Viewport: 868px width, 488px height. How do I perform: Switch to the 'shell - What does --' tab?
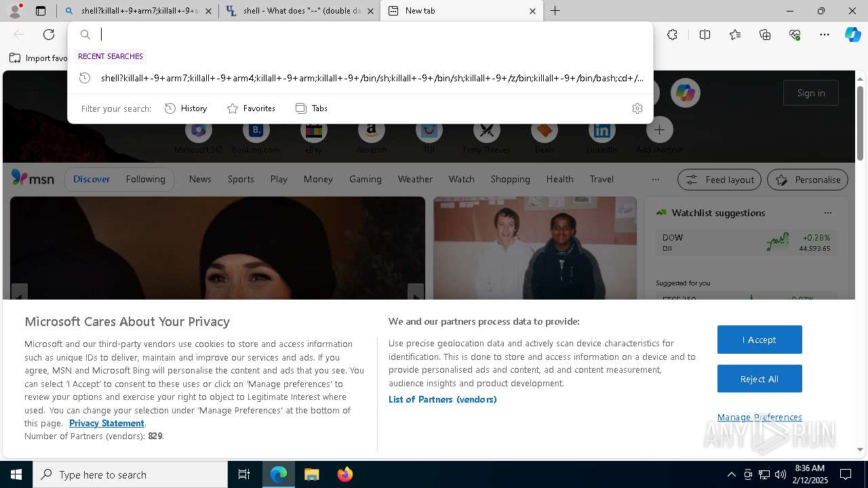(x=300, y=11)
